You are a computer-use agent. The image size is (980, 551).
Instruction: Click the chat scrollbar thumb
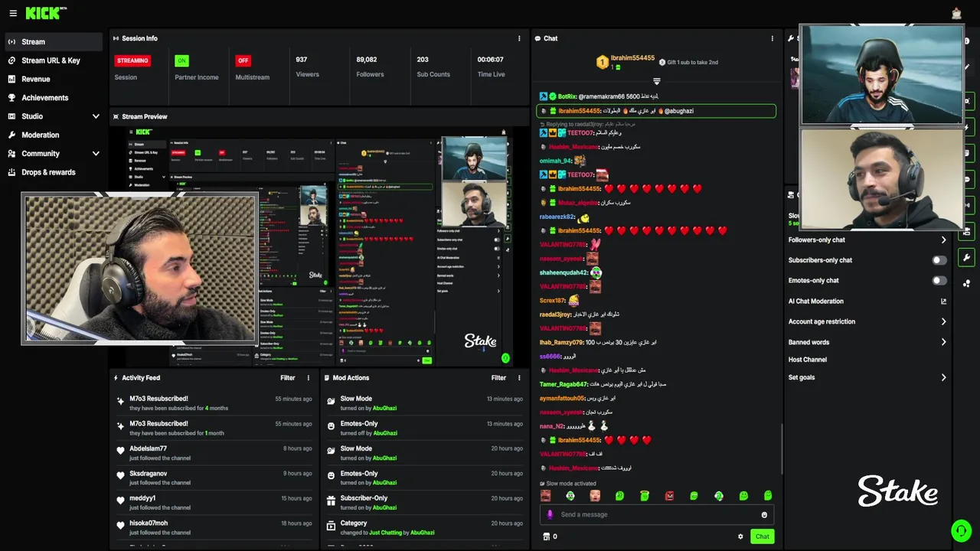point(782,448)
